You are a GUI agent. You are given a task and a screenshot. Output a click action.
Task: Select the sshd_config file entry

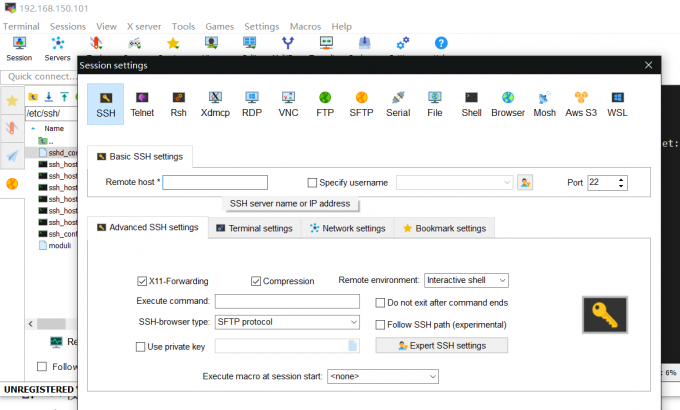coord(58,153)
